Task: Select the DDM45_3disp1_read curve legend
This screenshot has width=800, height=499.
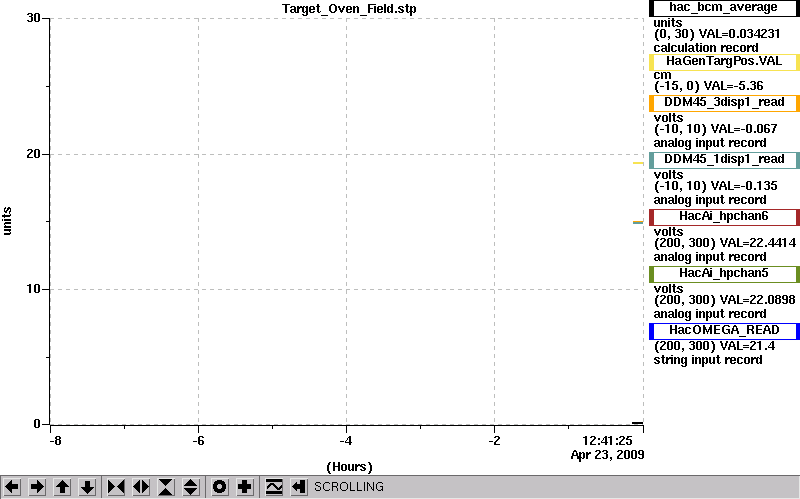Action: [x=723, y=103]
